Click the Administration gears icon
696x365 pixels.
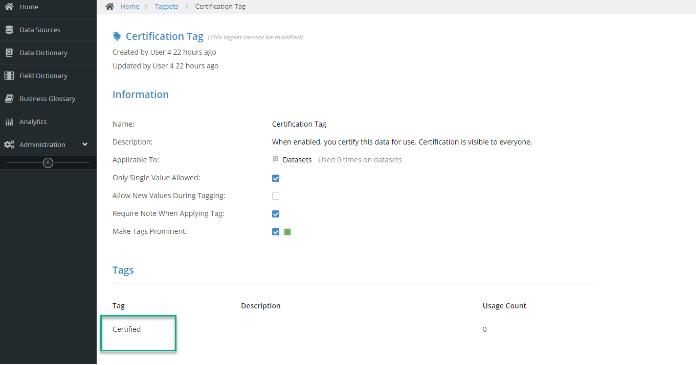coord(9,145)
